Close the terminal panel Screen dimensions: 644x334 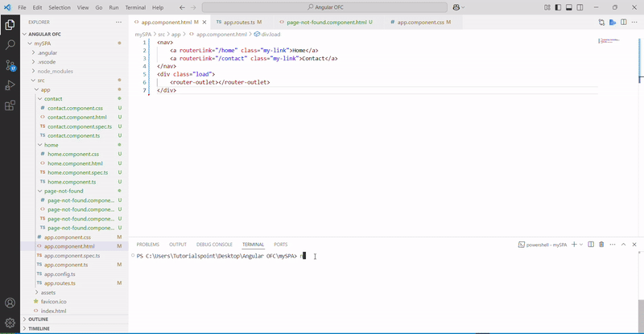tap(634, 245)
